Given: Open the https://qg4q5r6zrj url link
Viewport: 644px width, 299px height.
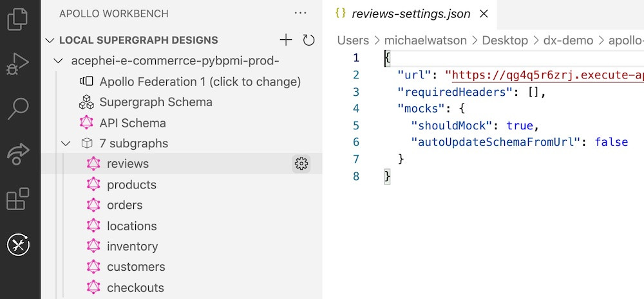Looking at the screenshot, I should [547, 75].
